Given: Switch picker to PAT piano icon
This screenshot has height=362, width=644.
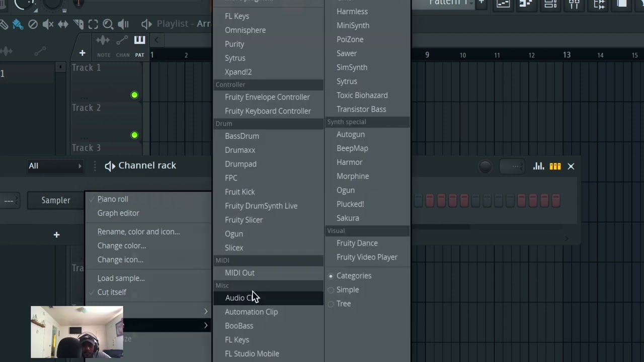Looking at the screenshot, I should pyautogui.click(x=139, y=41).
